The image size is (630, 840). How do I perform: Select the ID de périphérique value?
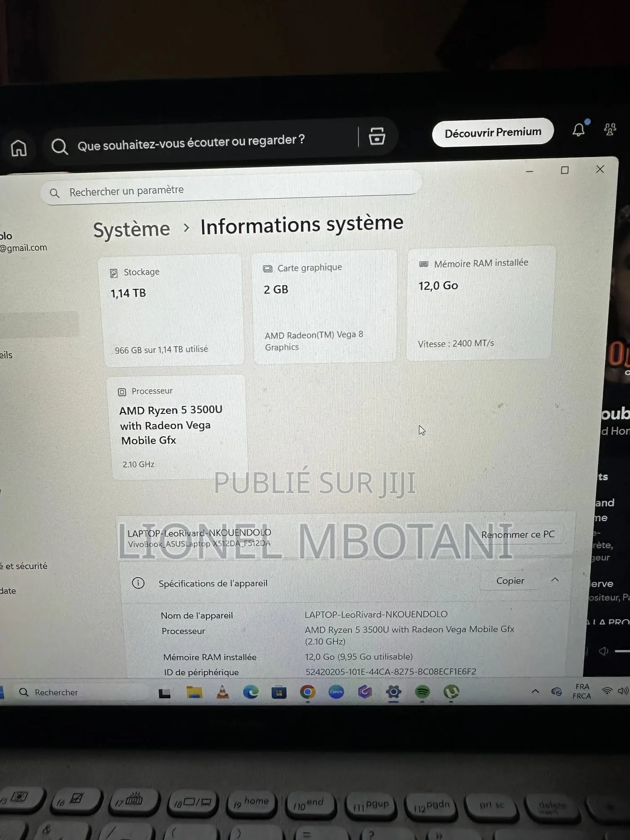(x=391, y=671)
